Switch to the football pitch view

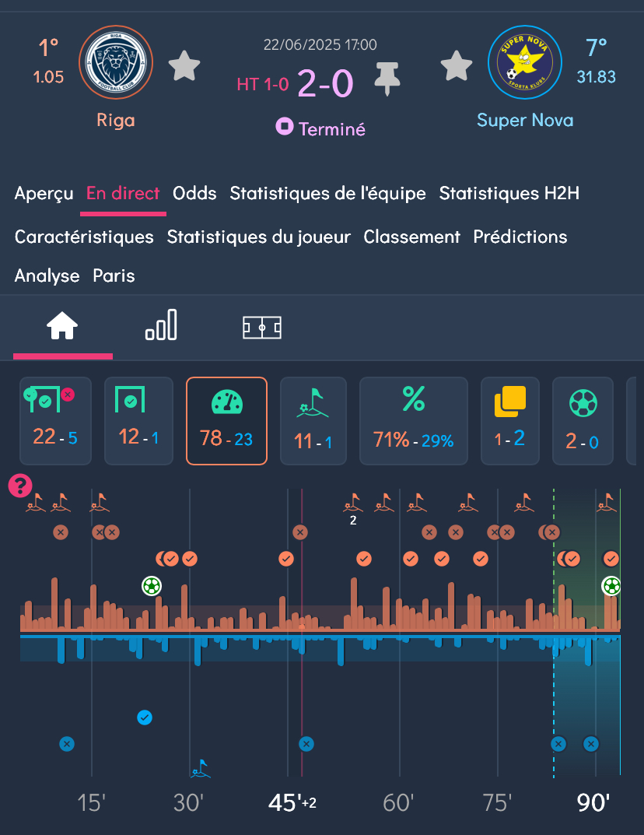coord(262,328)
